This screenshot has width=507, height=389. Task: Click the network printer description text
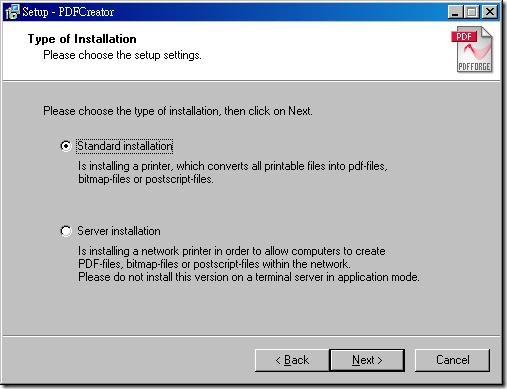pos(232,257)
